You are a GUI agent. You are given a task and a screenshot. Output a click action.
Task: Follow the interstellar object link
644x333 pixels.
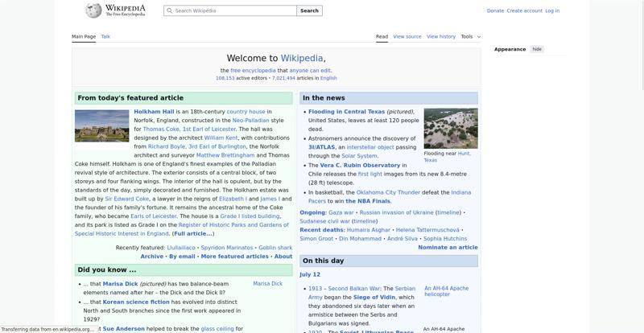tap(370, 147)
